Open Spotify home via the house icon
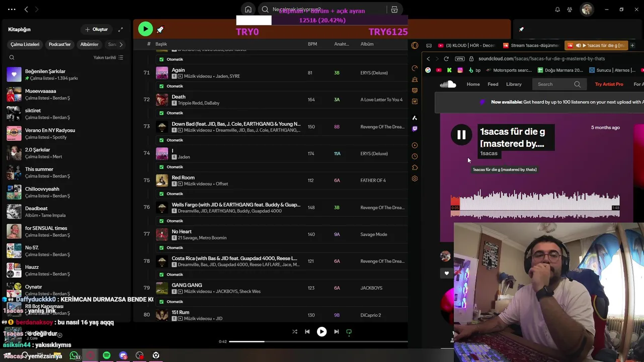This screenshot has height=362, width=644. click(248, 10)
